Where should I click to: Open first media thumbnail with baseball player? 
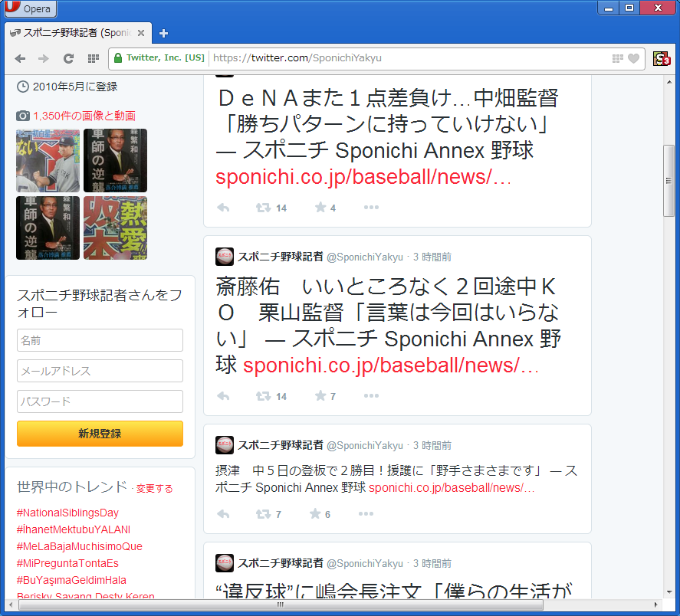pyautogui.click(x=48, y=160)
